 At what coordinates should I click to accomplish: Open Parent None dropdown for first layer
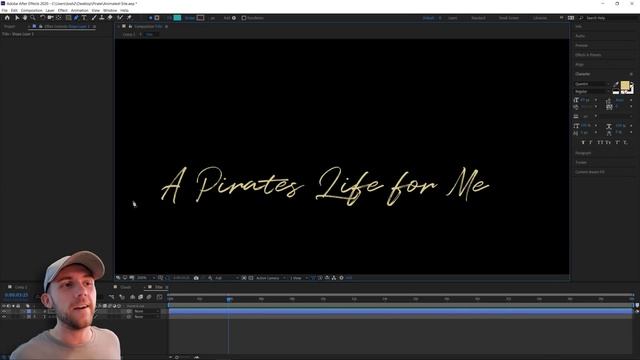pyautogui.click(x=147, y=311)
